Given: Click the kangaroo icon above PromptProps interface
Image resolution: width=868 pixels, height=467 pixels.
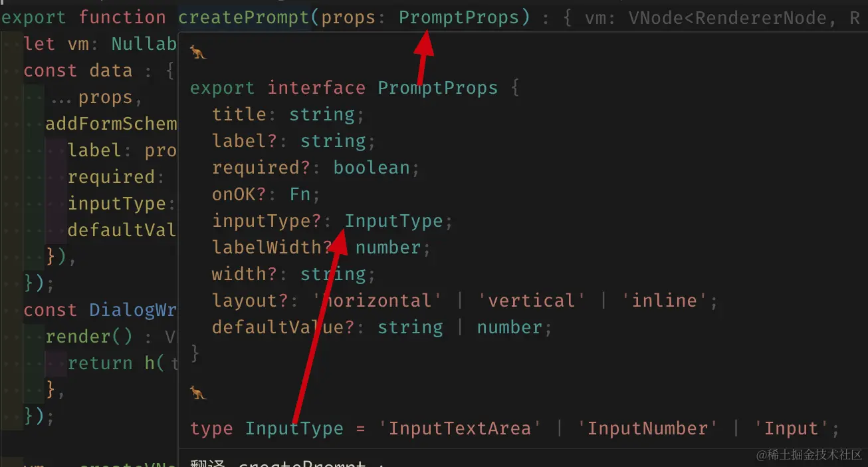Looking at the screenshot, I should click(x=198, y=53).
